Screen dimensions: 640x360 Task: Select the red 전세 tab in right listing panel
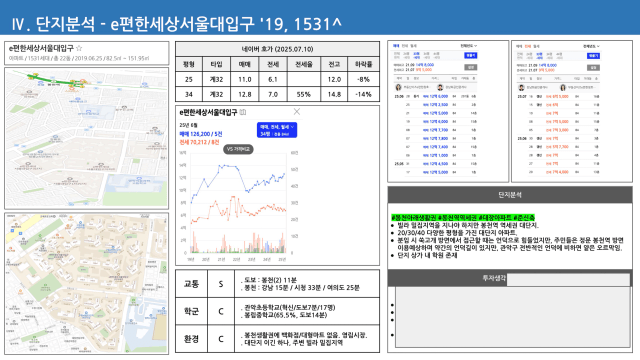[528, 46]
